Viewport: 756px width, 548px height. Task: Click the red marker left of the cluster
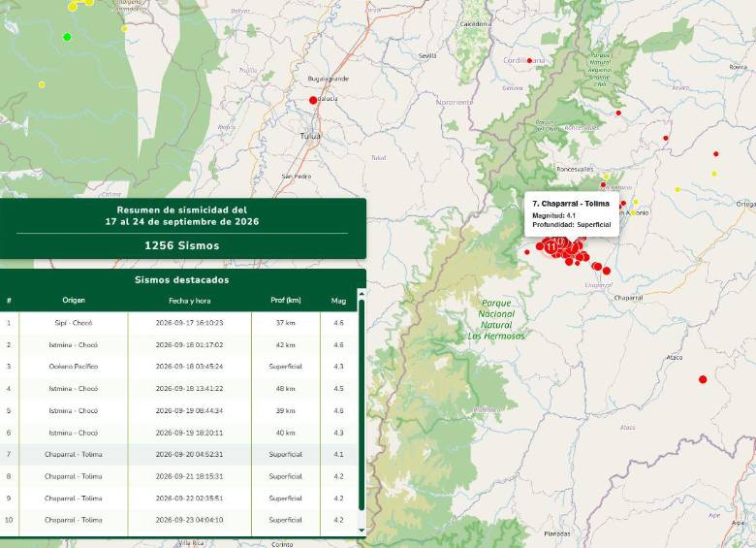[x=527, y=252]
